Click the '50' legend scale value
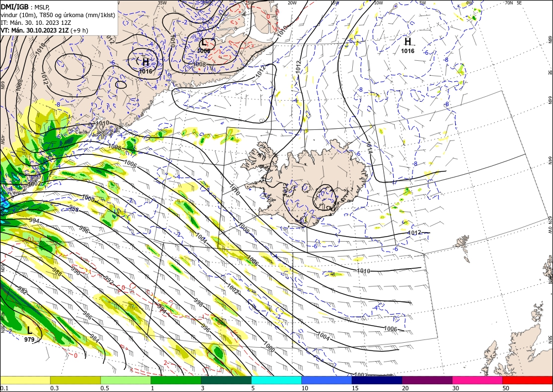This screenshot has width=553, height=392. [x=506, y=388]
